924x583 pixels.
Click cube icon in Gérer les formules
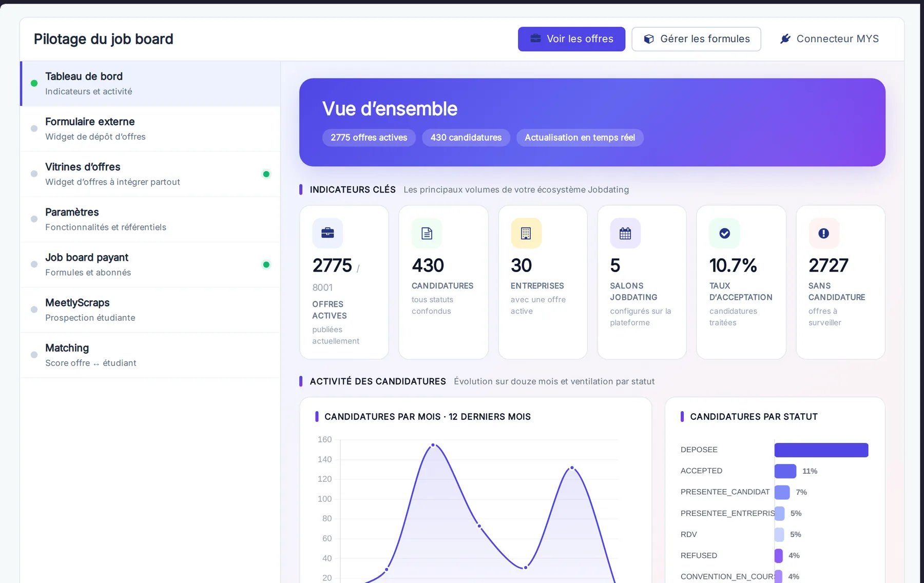click(649, 39)
